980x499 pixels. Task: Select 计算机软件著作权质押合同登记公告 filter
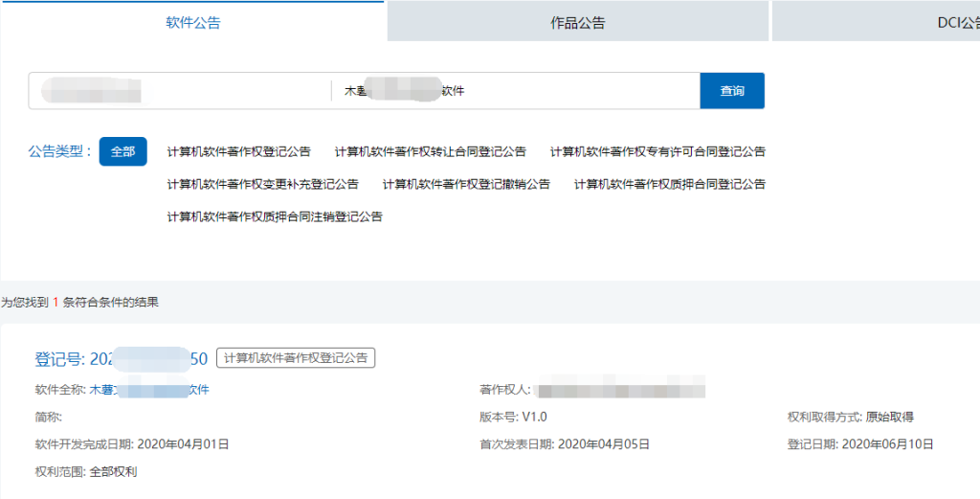click(669, 184)
